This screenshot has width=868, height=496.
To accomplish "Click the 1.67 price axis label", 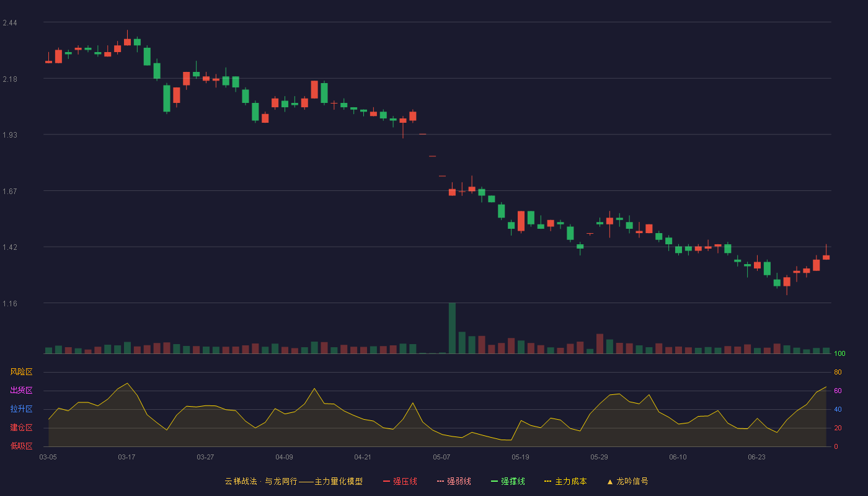I will point(9,191).
